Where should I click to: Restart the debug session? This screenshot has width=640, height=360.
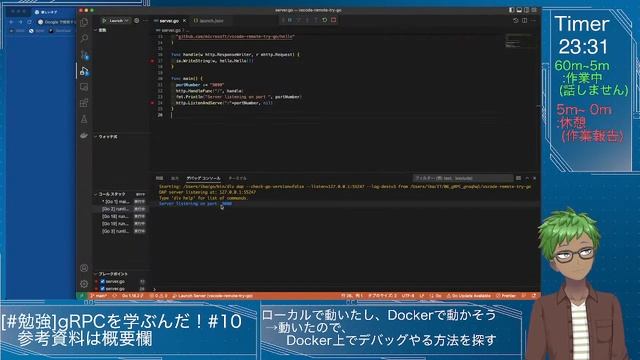[x=324, y=20]
